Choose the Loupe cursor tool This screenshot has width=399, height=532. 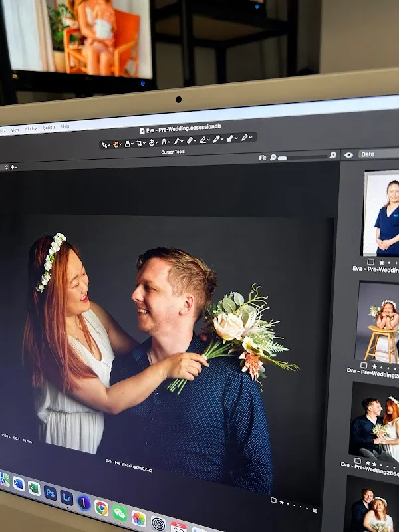127,144
